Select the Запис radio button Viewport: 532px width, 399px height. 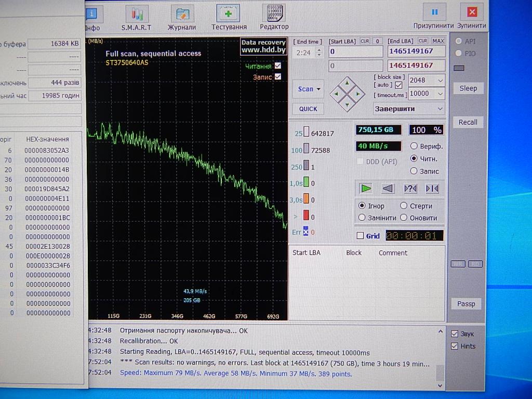414,170
